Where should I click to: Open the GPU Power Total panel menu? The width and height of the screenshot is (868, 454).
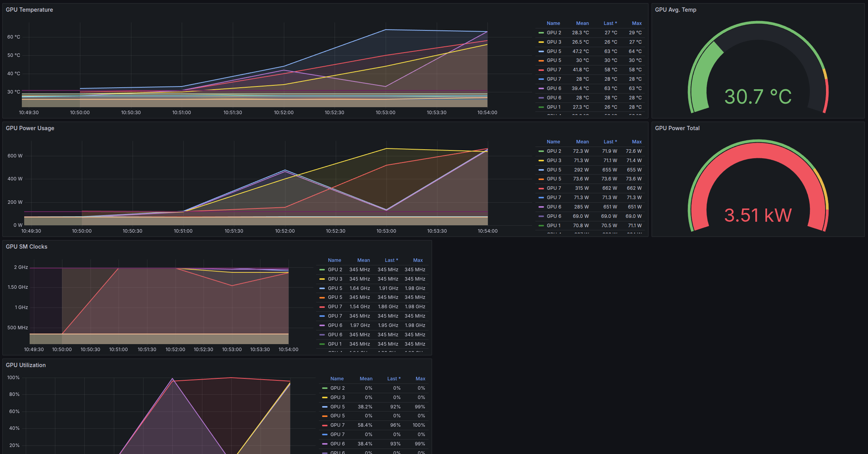tap(677, 128)
